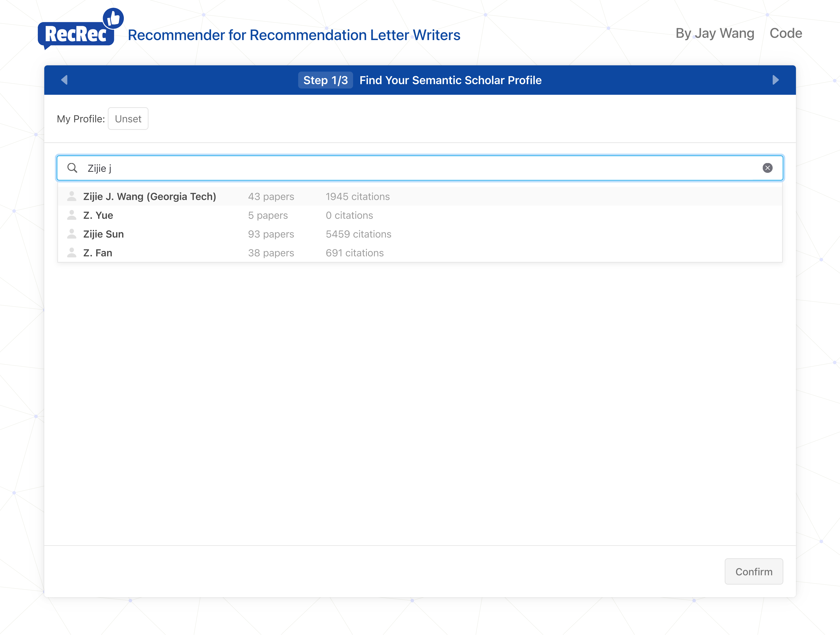
Task: Select Zijie J. Wang (Georgia Tech) result
Action: (x=420, y=196)
